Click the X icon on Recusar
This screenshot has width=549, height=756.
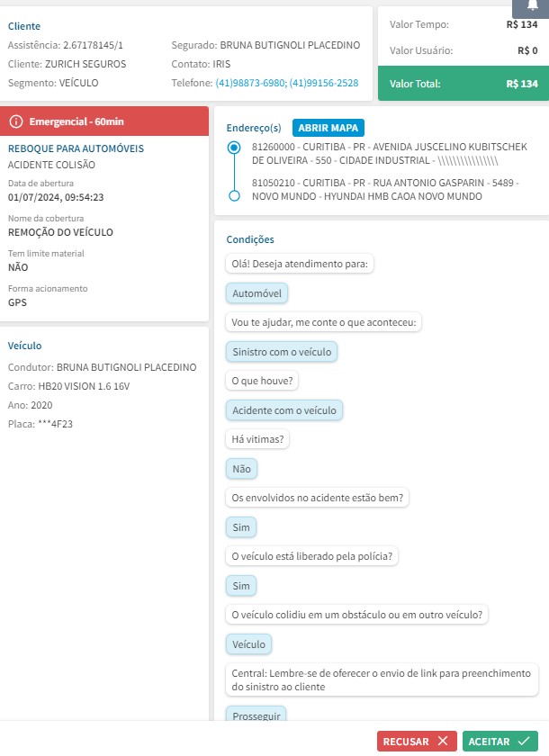pos(441,741)
